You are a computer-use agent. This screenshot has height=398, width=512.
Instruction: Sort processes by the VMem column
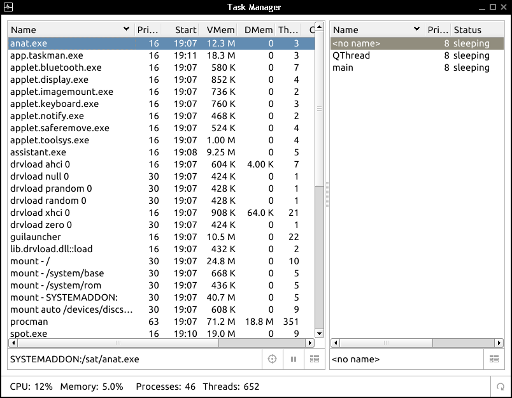point(220,30)
